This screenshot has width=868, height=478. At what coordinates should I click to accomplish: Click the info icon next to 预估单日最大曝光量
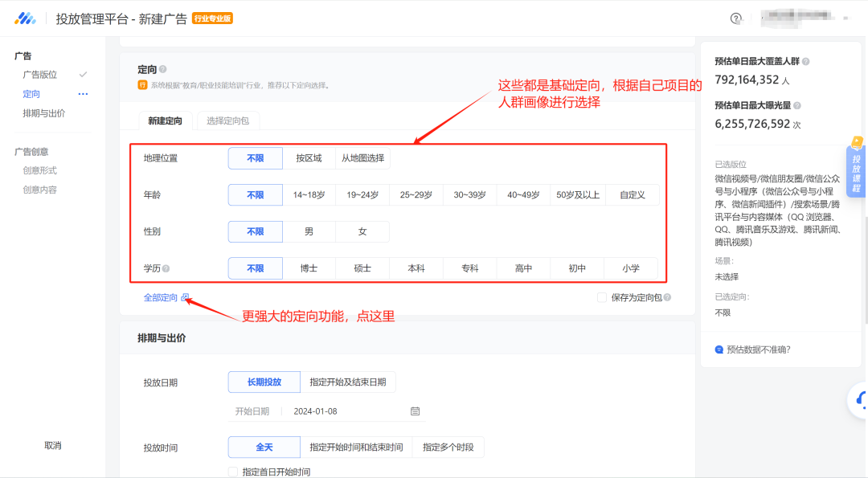click(x=797, y=105)
